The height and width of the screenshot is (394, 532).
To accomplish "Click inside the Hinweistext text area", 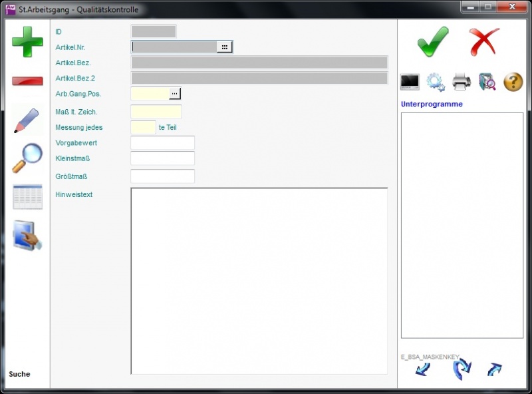I will [x=259, y=280].
